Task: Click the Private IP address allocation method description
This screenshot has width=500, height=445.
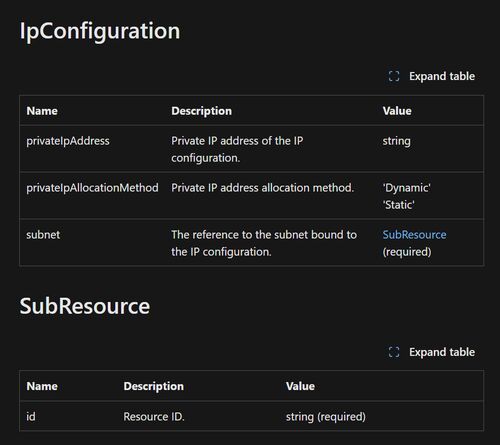Action: pos(262,188)
